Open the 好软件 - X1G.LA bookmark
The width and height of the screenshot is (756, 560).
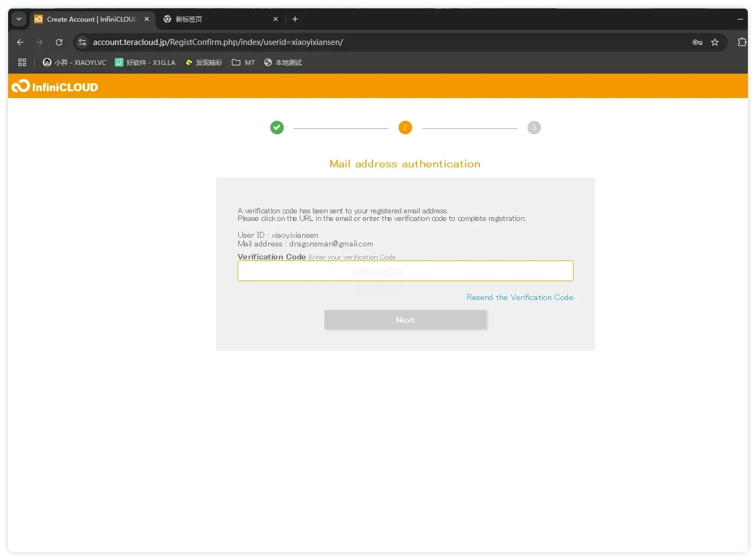pyautogui.click(x=145, y=62)
